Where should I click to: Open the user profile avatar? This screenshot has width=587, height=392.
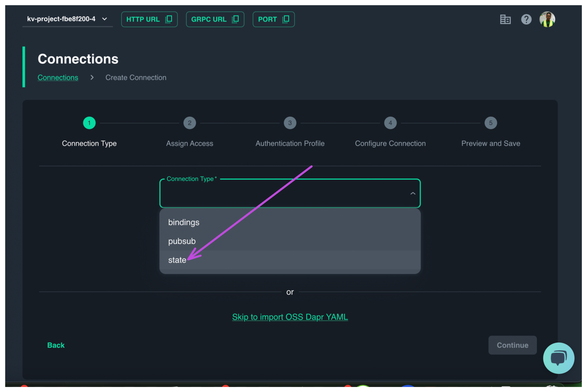547,19
